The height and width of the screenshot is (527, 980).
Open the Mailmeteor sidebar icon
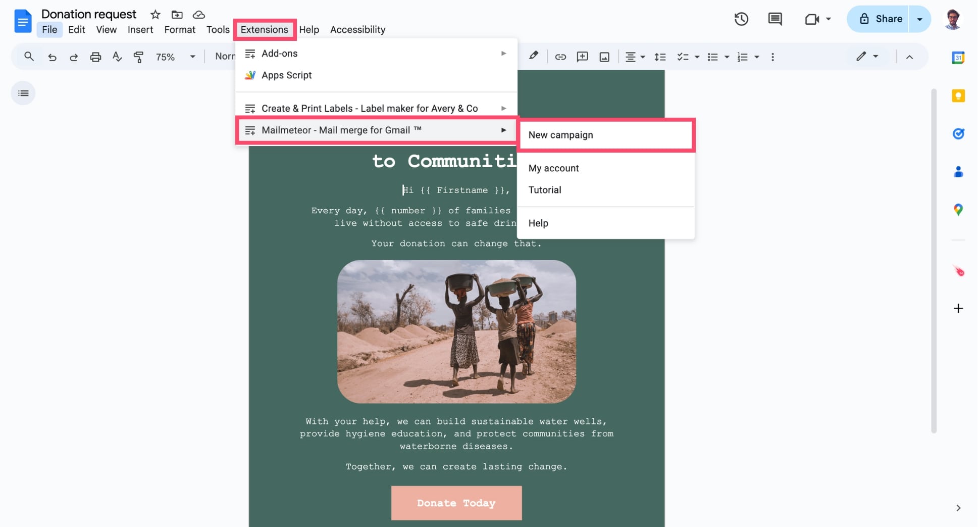click(x=959, y=271)
